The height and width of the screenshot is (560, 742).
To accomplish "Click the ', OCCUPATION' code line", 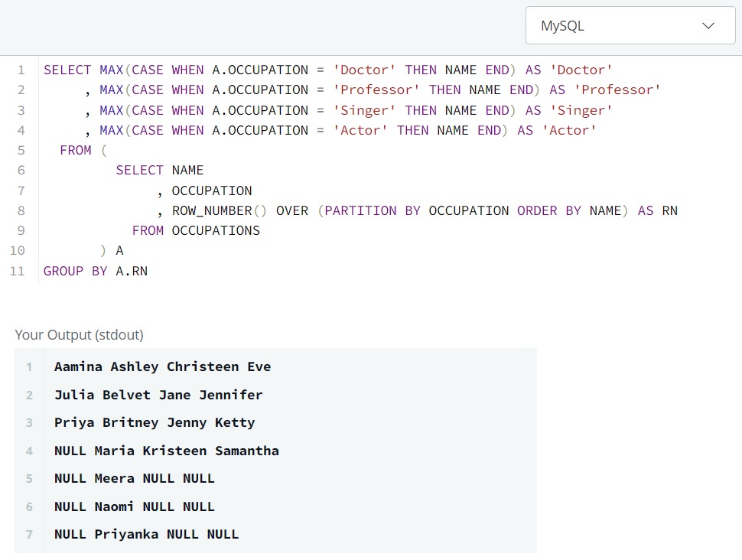I will (204, 190).
